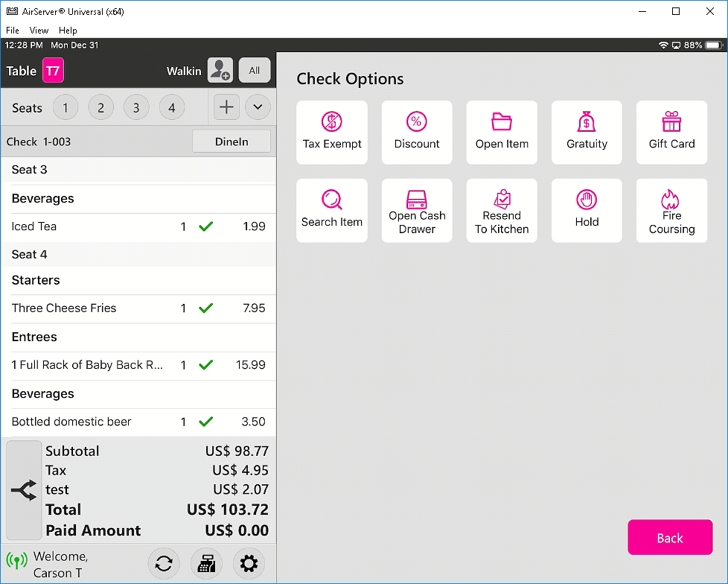
Task: Apply a Discount to the check
Action: tap(417, 132)
